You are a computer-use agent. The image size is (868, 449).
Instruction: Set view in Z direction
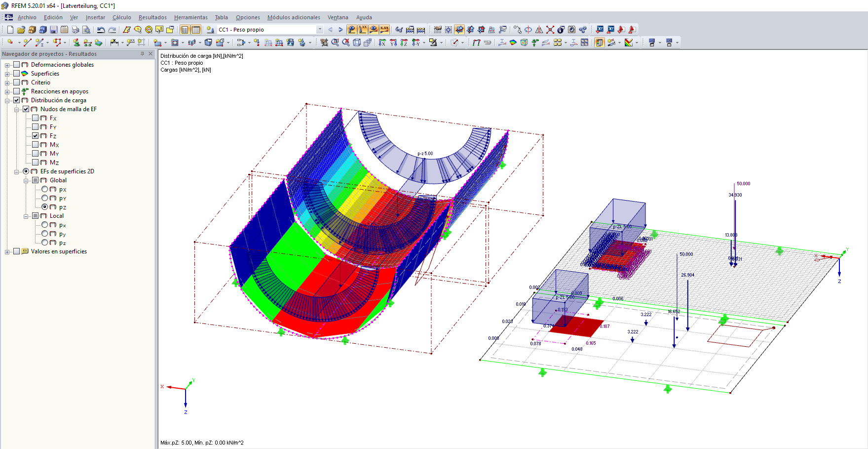pos(404,42)
